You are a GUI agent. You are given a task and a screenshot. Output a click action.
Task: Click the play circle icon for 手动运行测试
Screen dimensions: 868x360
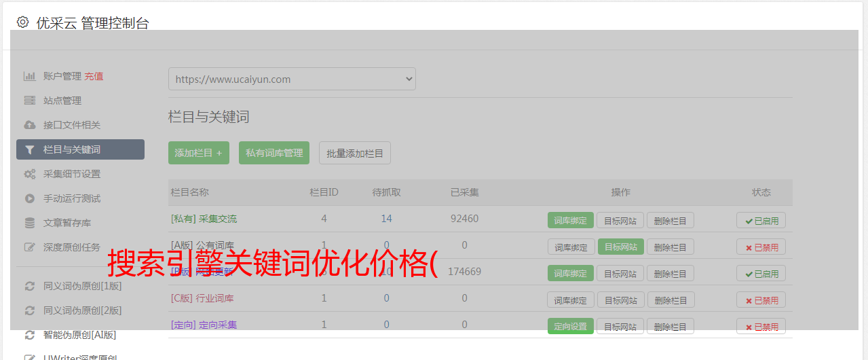(29, 198)
